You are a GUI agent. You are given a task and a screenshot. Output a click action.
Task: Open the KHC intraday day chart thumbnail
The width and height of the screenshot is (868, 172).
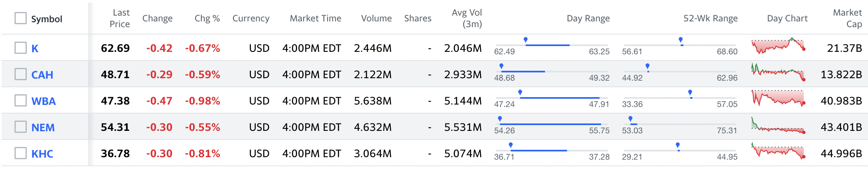(778, 151)
